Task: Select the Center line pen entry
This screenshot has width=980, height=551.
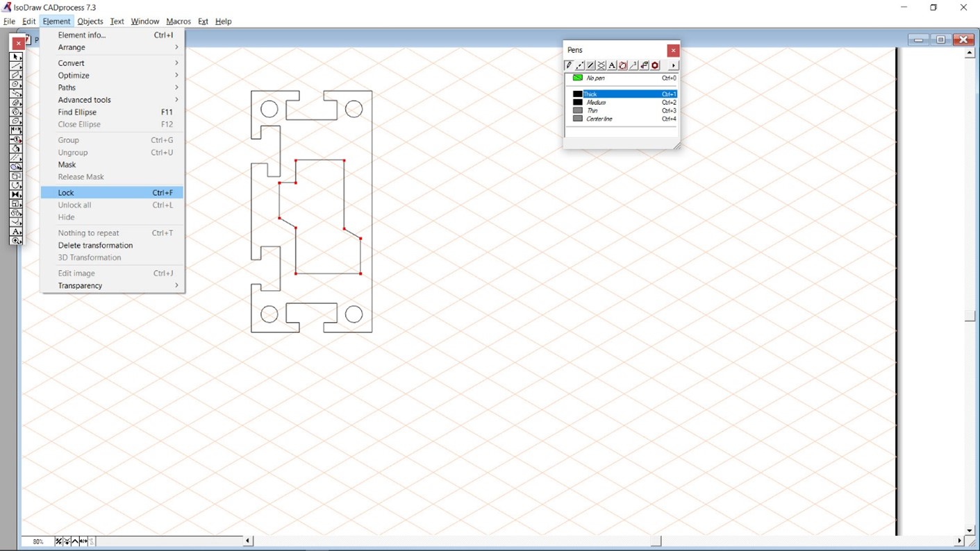Action: [x=622, y=119]
